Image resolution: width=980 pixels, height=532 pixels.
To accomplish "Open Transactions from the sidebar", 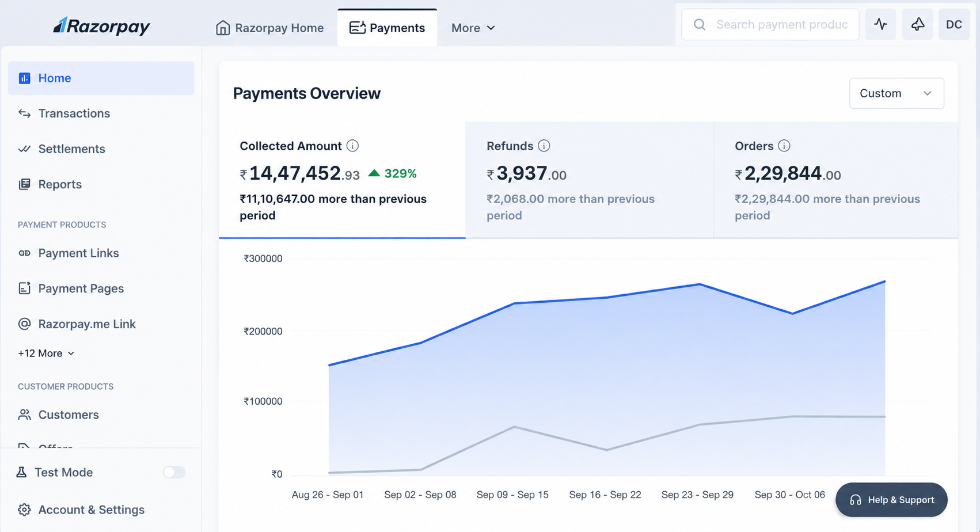I will pyautogui.click(x=101, y=113).
